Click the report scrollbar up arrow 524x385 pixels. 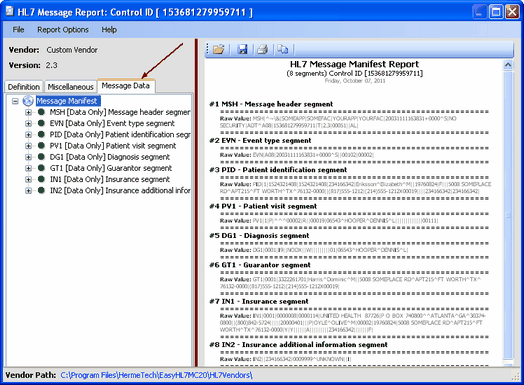[508, 65]
